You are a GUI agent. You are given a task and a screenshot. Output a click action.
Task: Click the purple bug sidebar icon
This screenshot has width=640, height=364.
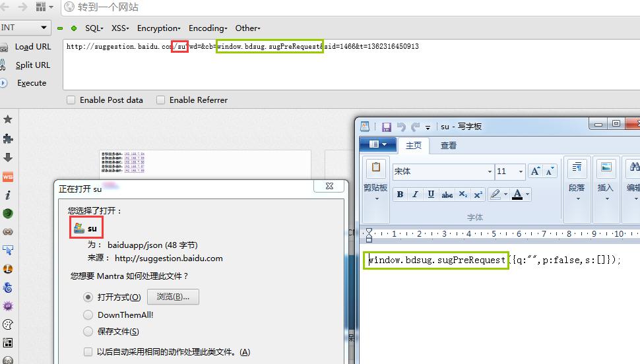[x=8, y=306]
